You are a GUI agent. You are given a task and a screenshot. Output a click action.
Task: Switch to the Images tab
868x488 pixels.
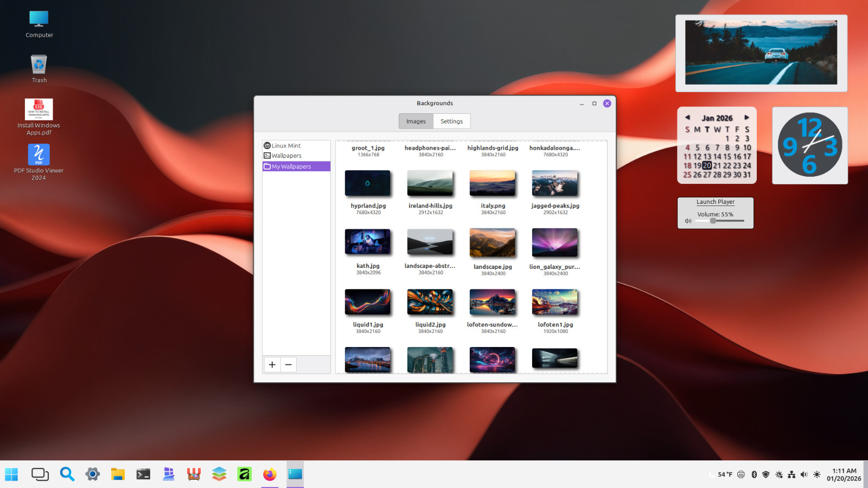coord(416,121)
